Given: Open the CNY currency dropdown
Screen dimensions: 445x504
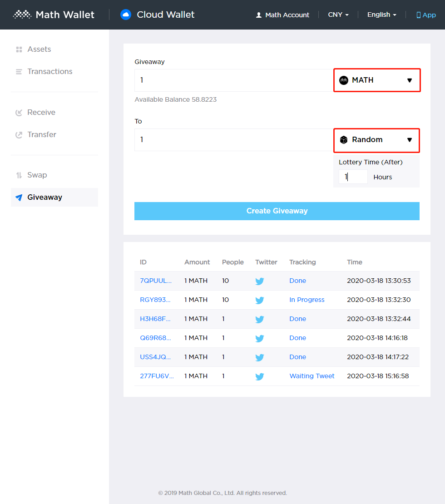Looking at the screenshot, I should [338, 15].
